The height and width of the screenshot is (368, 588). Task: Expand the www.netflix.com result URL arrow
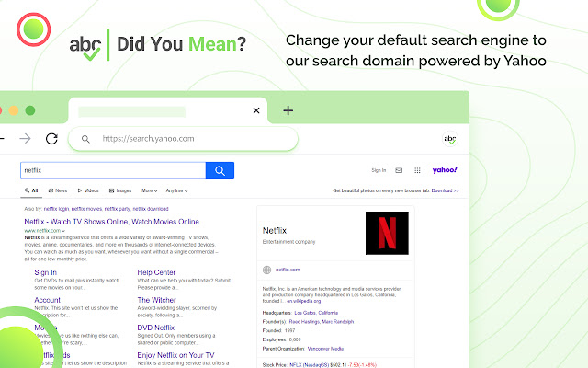[65, 229]
